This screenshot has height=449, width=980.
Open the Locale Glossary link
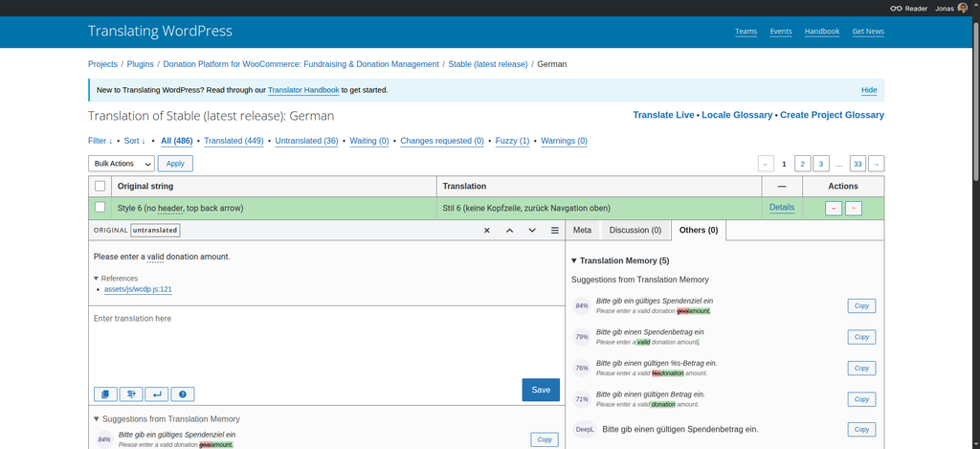(737, 115)
